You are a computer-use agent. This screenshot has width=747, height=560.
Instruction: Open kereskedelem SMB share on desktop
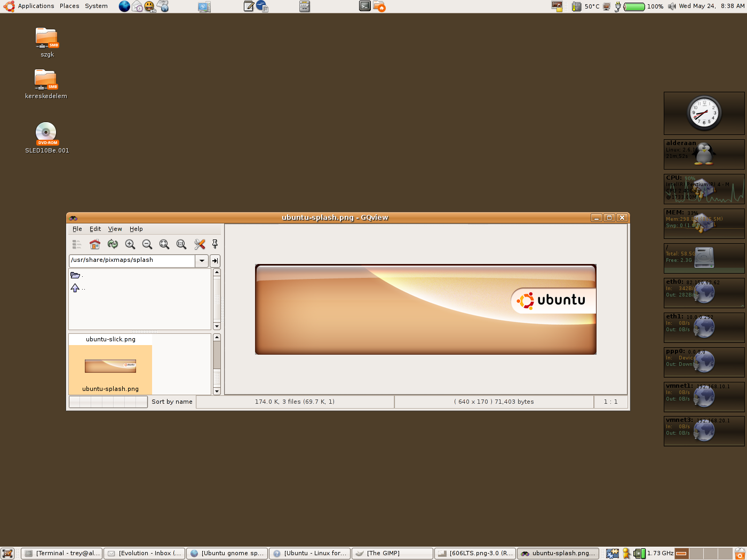[46, 84]
